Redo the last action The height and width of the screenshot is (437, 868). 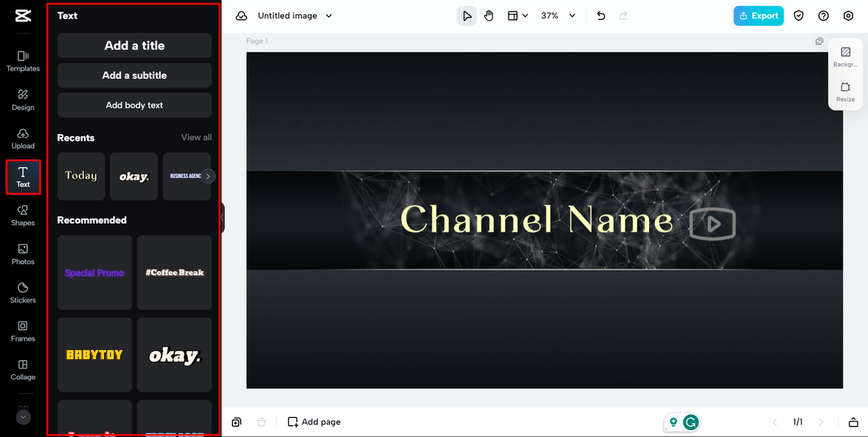point(623,16)
